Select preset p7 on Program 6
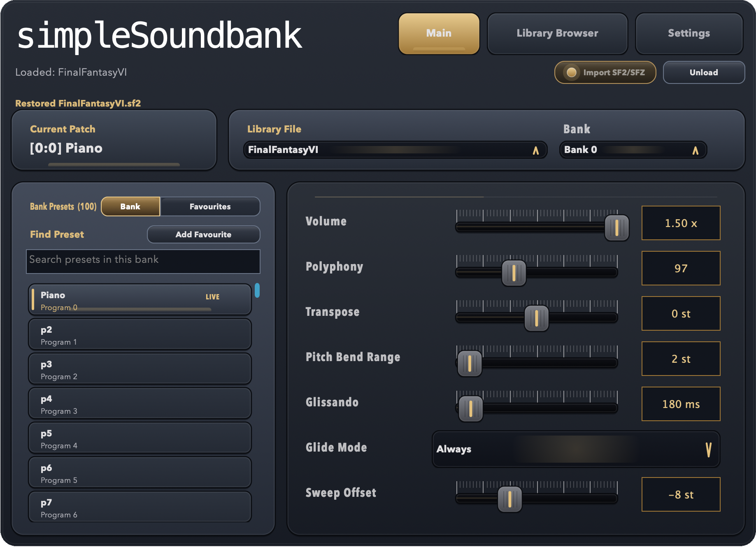 point(140,507)
